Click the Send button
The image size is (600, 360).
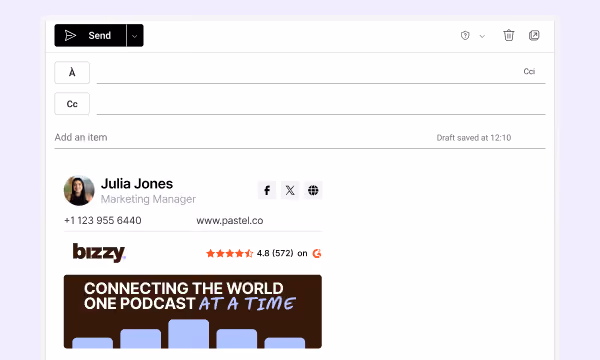[x=90, y=36]
